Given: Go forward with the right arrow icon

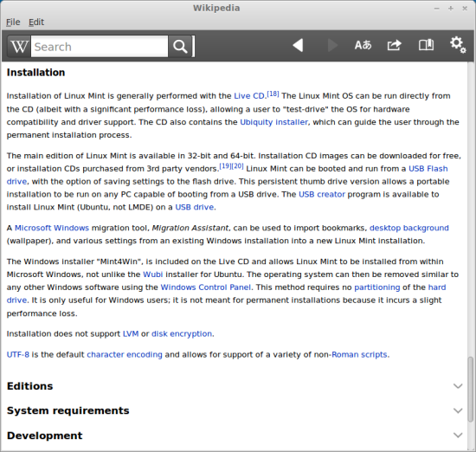Looking at the screenshot, I should (332, 46).
